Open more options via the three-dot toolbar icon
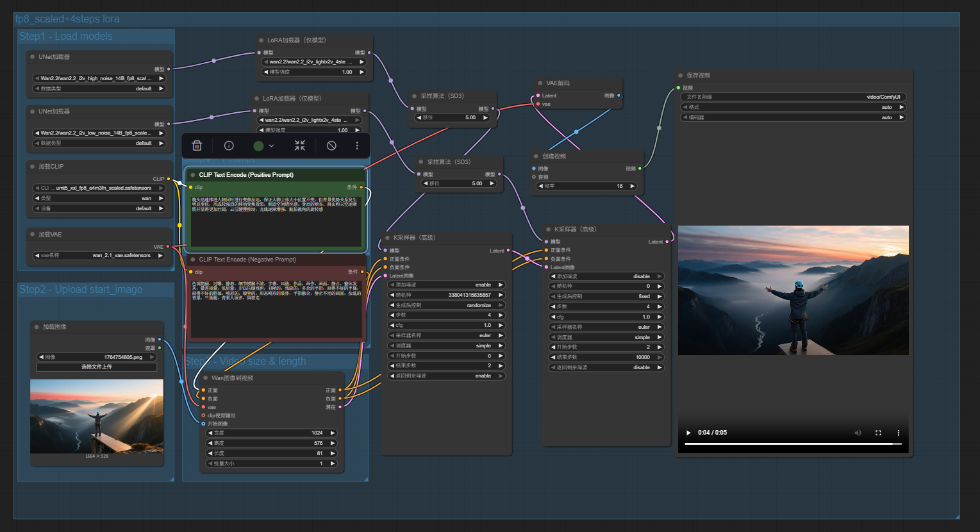The width and height of the screenshot is (980, 532). click(357, 145)
